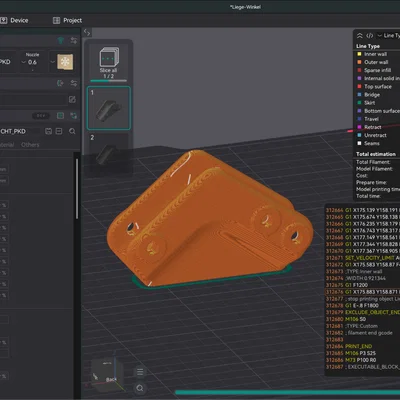400x400 pixels.
Task: Open the canvas menu hamburger icon
Action: coord(140,372)
